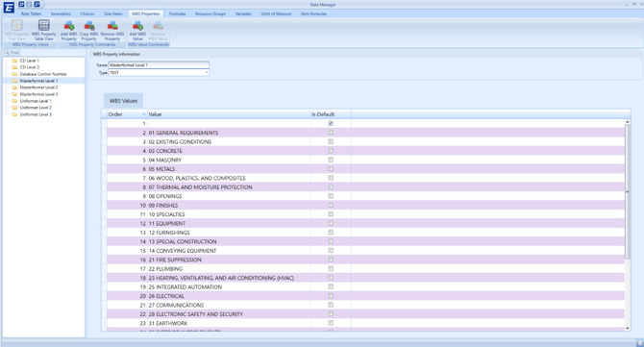Click the Order column sort arrow

(x=144, y=114)
